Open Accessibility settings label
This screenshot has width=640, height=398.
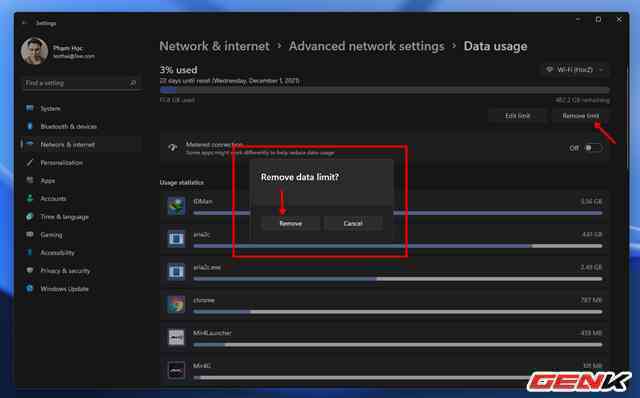coord(57,253)
